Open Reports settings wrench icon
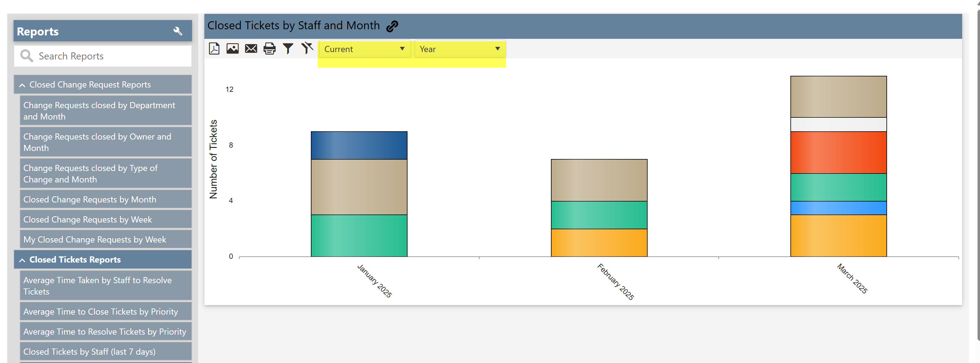 coord(178,31)
